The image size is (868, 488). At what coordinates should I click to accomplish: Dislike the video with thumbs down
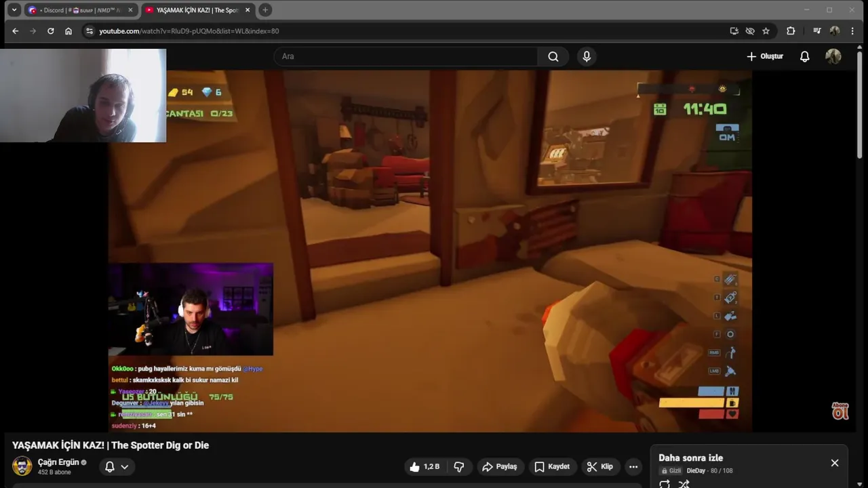coord(459,466)
